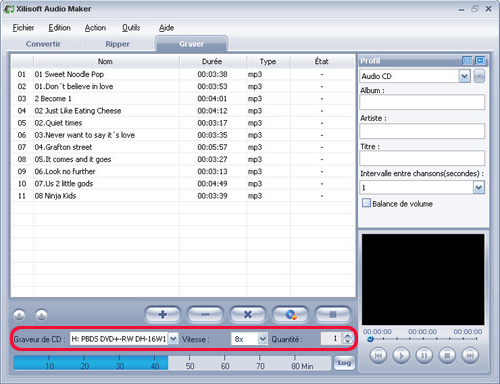This screenshot has width=500, height=384.
Task: Click the Artiste input field
Action: (422, 131)
